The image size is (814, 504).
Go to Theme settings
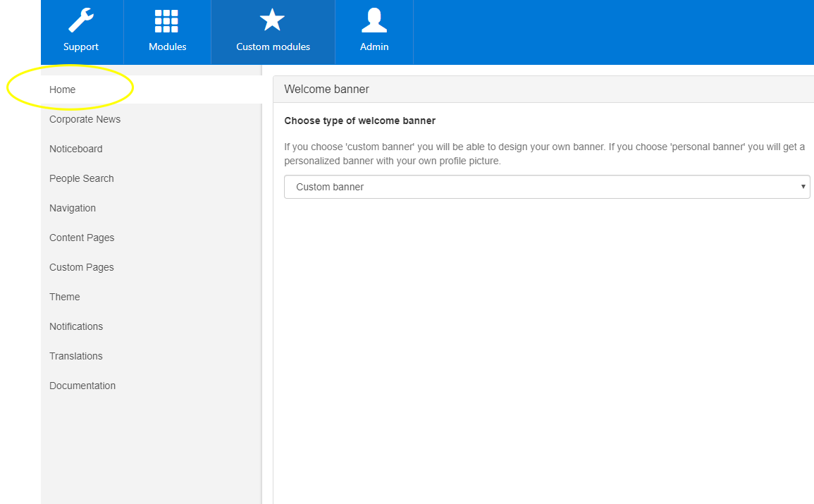65,297
